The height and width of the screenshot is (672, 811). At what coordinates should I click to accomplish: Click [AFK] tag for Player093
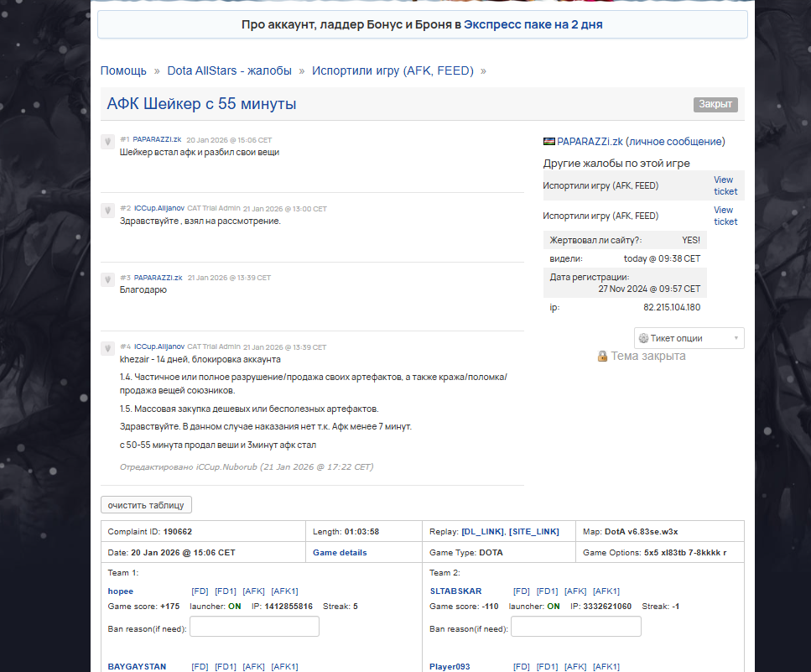point(575,667)
